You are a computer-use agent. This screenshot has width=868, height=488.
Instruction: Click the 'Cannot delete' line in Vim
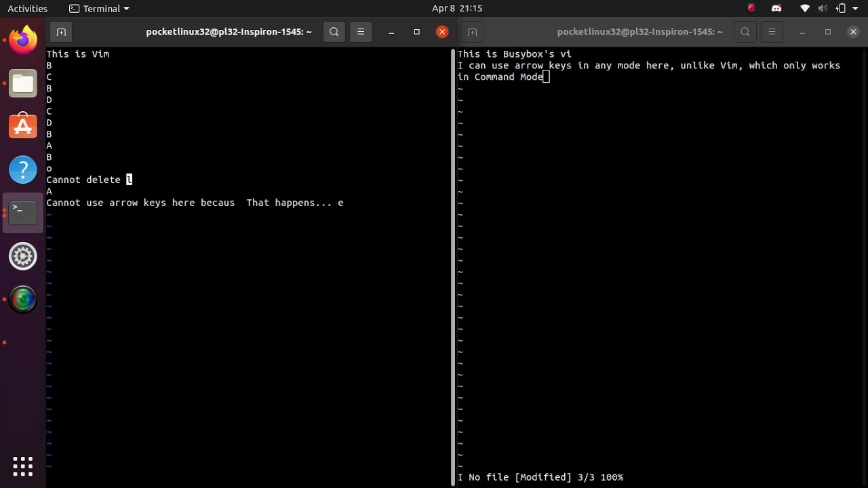[x=89, y=180]
